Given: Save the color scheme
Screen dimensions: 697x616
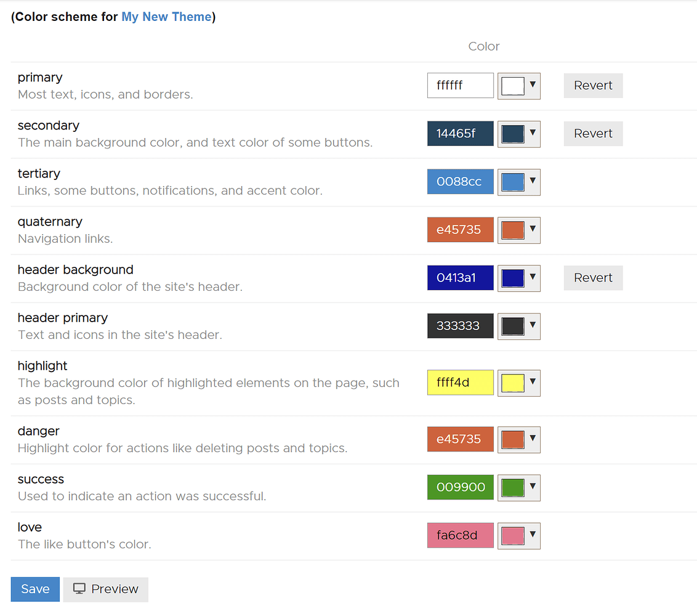Looking at the screenshot, I should click(x=34, y=589).
